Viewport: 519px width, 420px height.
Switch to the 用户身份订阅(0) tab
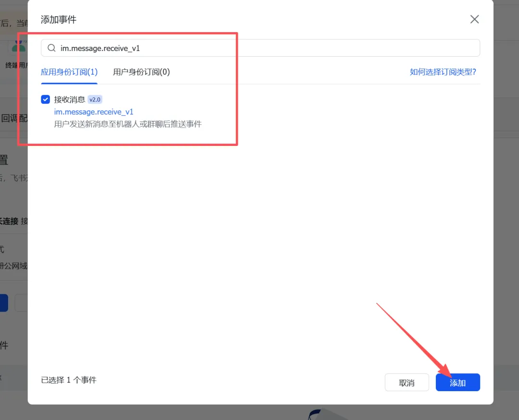point(141,72)
